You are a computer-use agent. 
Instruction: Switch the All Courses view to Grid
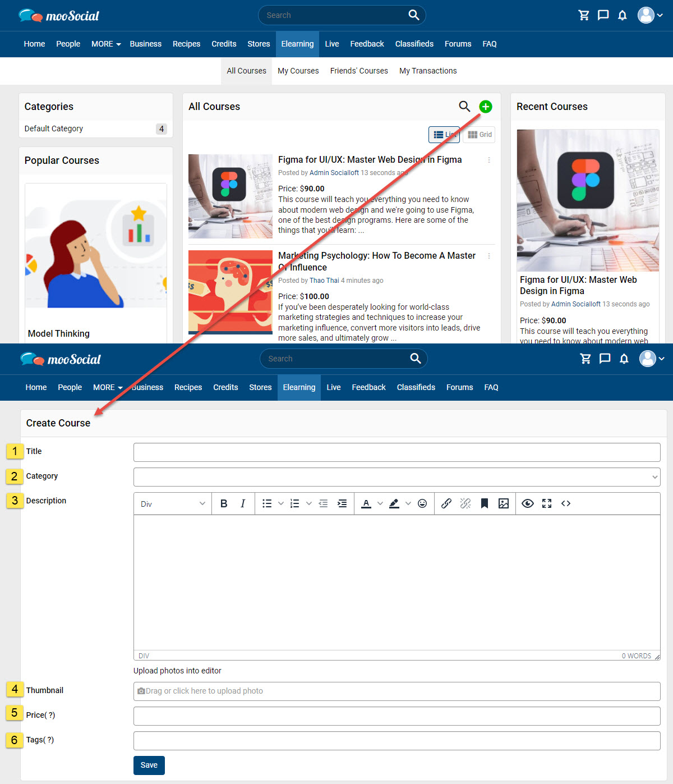pyautogui.click(x=480, y=135)
